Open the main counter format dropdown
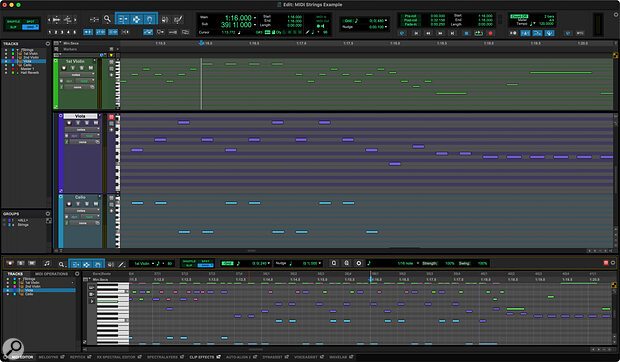This screenshot has height=362, width=620. 255,18
